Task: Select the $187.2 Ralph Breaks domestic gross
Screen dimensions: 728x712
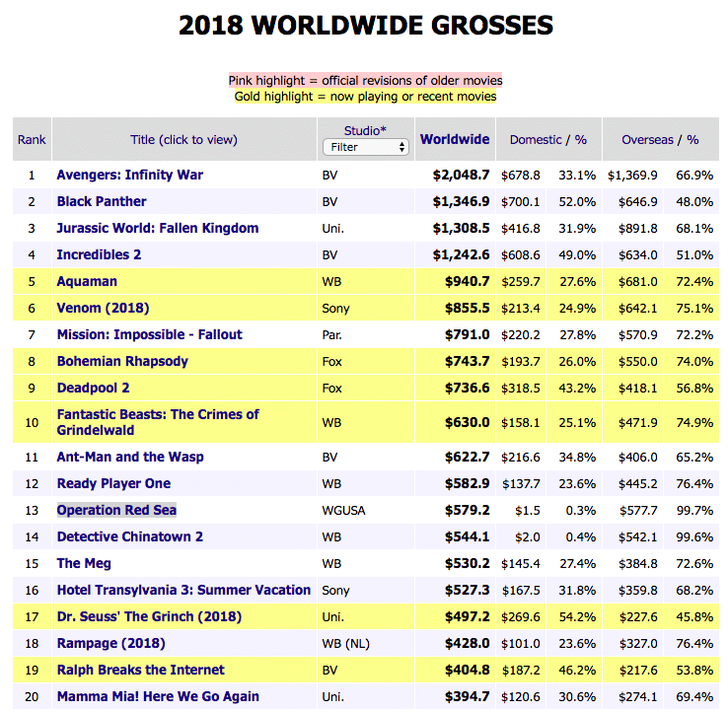Action: [521, 671]
